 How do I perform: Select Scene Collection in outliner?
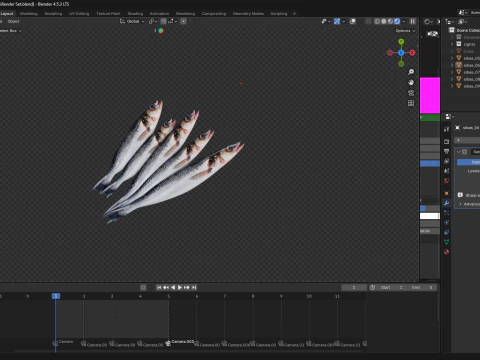[465, 30]
